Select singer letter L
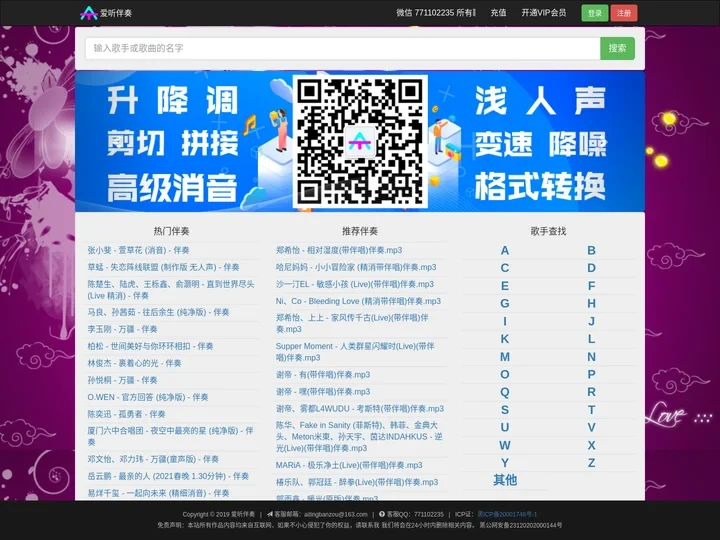720x540 pixels. coord(591,339)
